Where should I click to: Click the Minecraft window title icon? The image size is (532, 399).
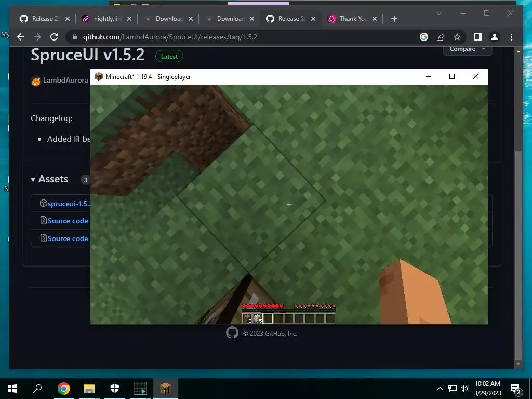98,77
